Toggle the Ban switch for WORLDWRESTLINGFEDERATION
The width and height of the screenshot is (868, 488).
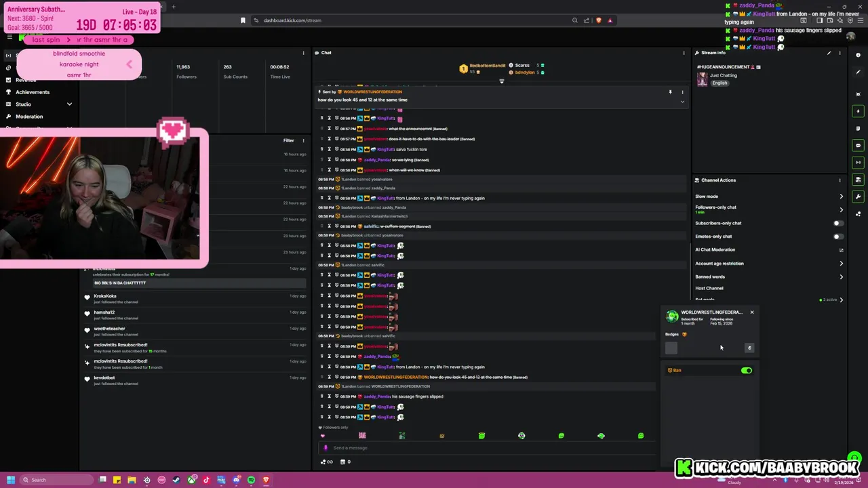coord(747,371)
